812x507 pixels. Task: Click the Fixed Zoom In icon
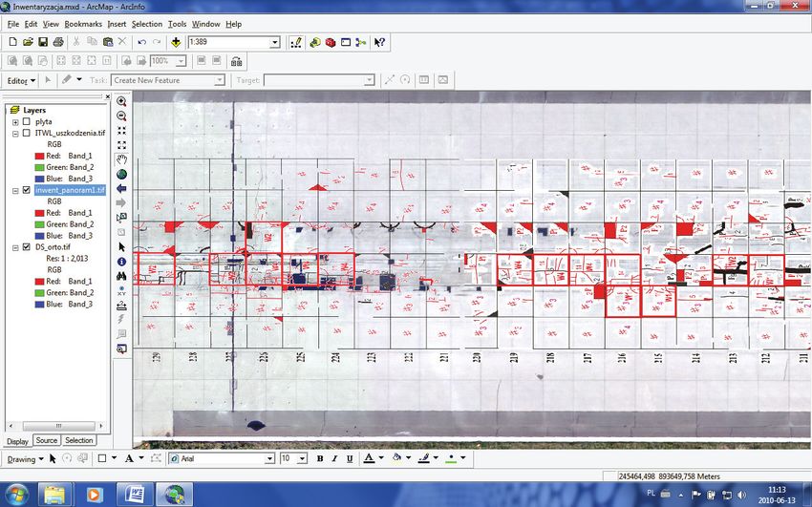tap(121, 131)
